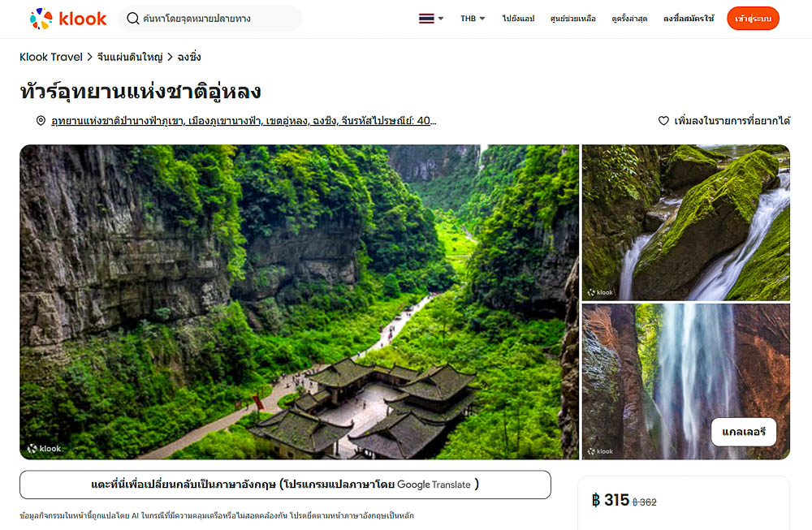The image size is (812, 530).
Task: Open the ไปยังแอป menu item
Action: point(518,19)
